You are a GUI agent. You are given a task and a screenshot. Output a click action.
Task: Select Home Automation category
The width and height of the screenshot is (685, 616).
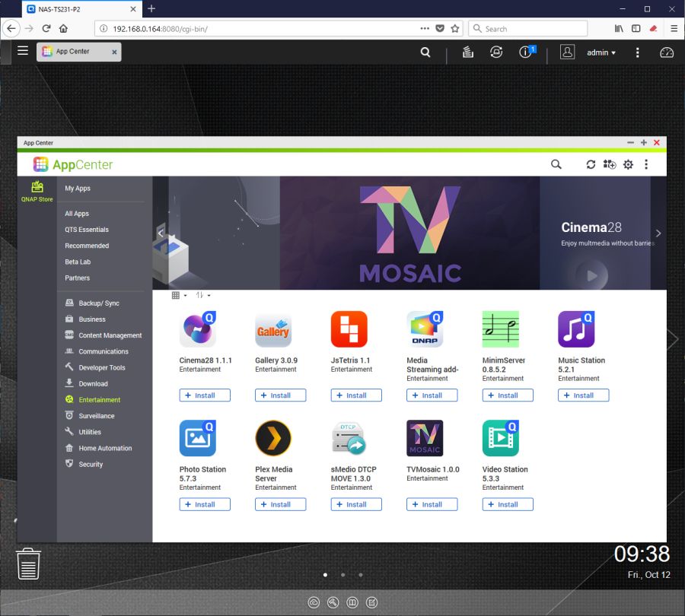(98, 449)
